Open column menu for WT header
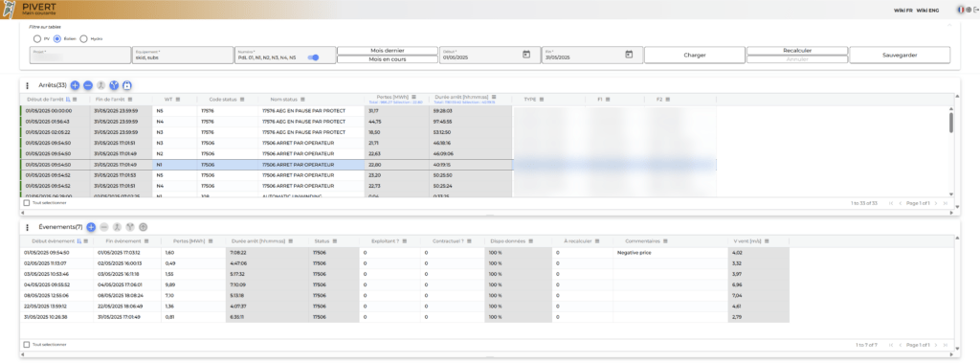 178,99
